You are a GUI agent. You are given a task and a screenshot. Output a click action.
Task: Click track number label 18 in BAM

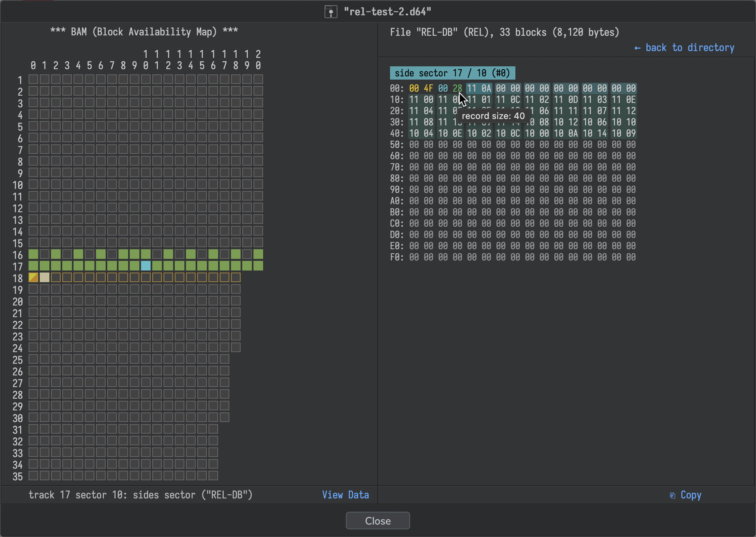pos(18,279)
